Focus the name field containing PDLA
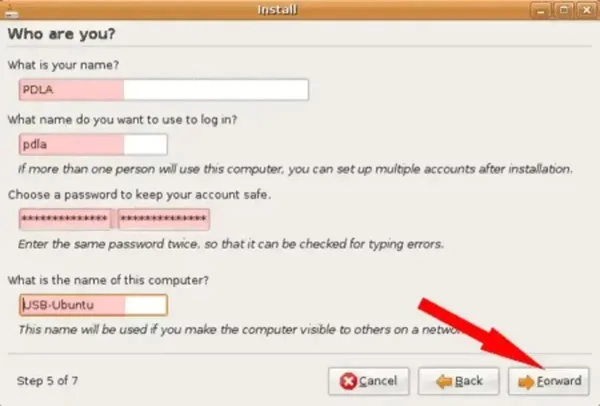Viewport: 600px width, 406px height. click(x=164, y=90)
